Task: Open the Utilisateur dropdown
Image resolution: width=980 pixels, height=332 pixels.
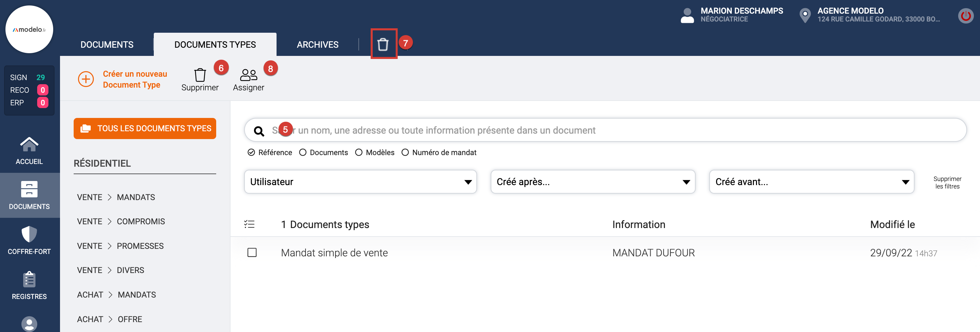Action: (x=360, y=182)
